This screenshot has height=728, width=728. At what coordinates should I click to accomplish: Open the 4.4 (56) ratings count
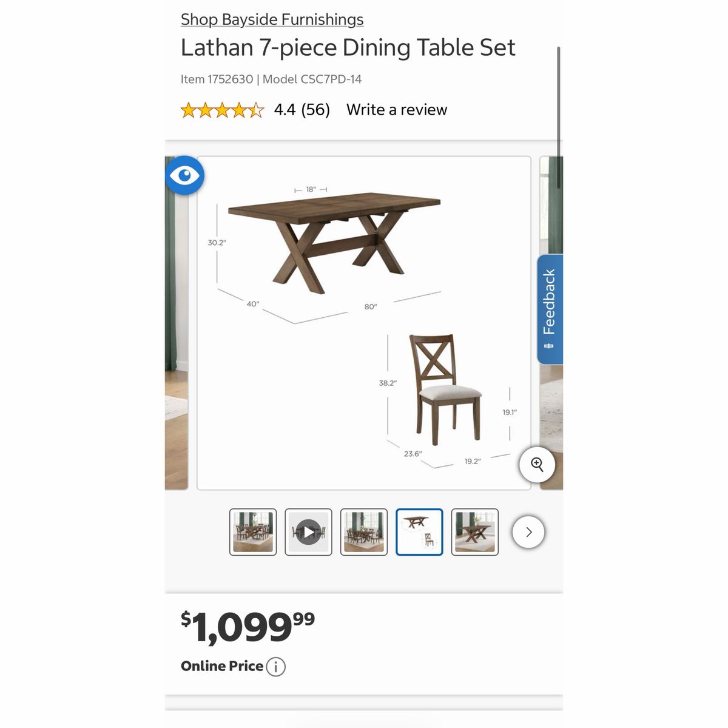[x=302, y=110]
